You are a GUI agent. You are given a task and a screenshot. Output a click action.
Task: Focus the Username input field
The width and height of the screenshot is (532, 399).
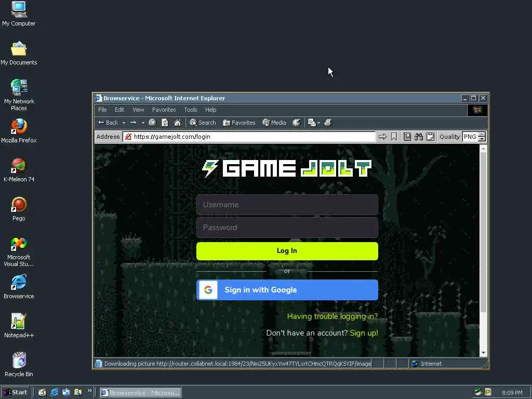(x=287, y=205)
